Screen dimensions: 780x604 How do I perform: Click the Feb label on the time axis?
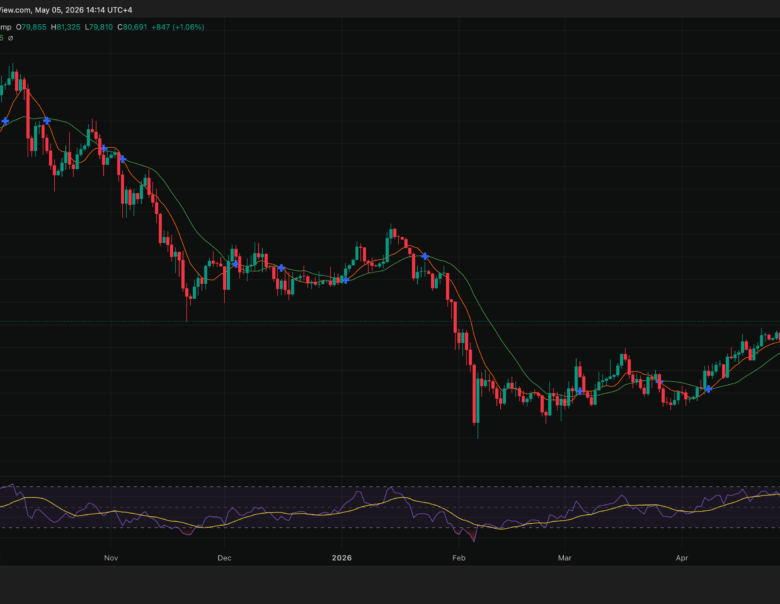tap(459, 558)
